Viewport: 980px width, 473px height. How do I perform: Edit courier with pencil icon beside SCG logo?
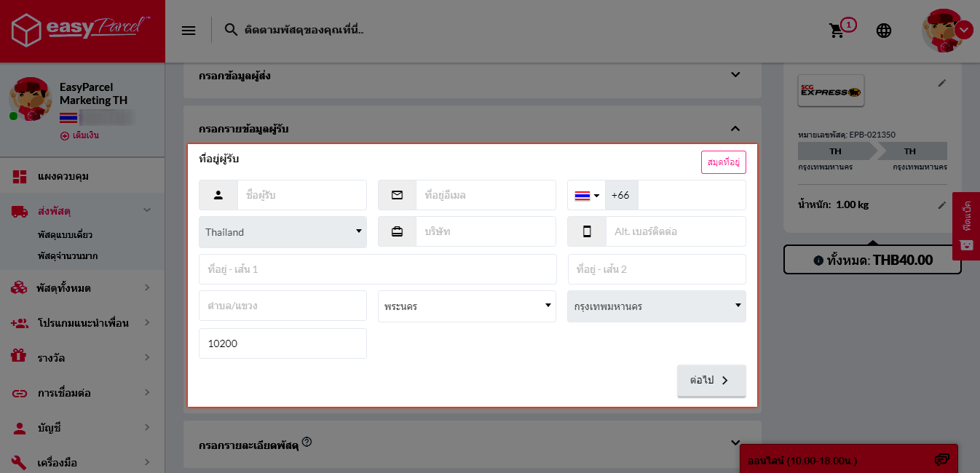coord(942,83)
